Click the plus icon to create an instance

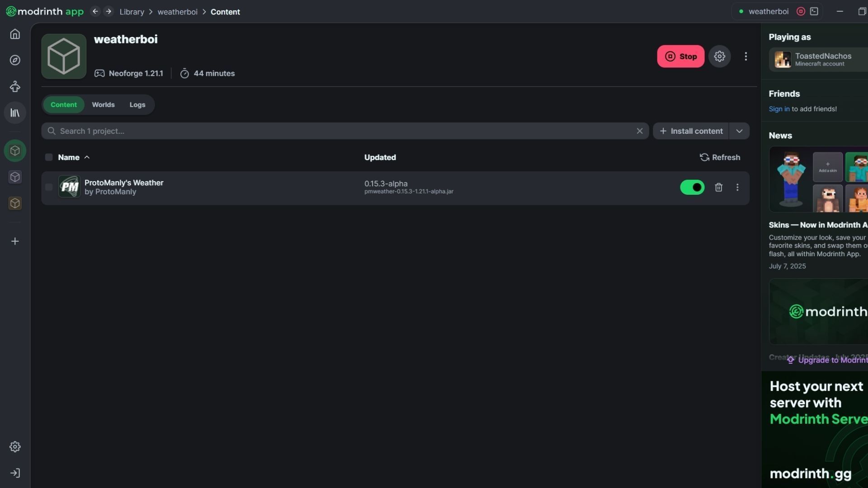click(15, 241)
